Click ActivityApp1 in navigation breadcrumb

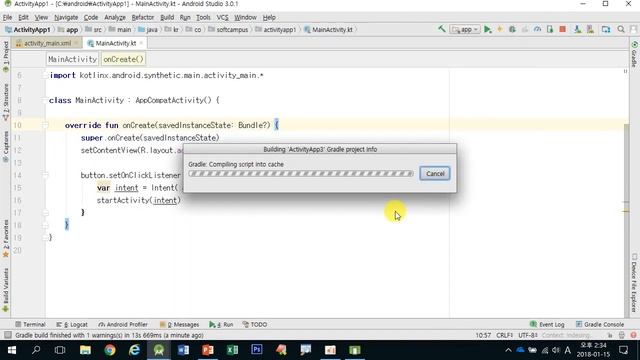(28, 30)
